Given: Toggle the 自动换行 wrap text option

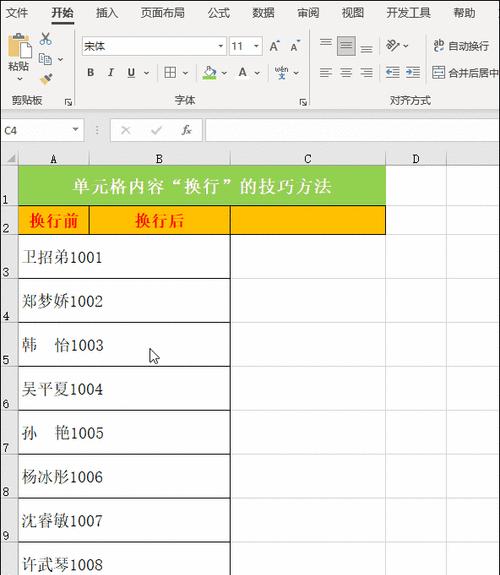Looking at the screenshot, I should click(461, 46).
